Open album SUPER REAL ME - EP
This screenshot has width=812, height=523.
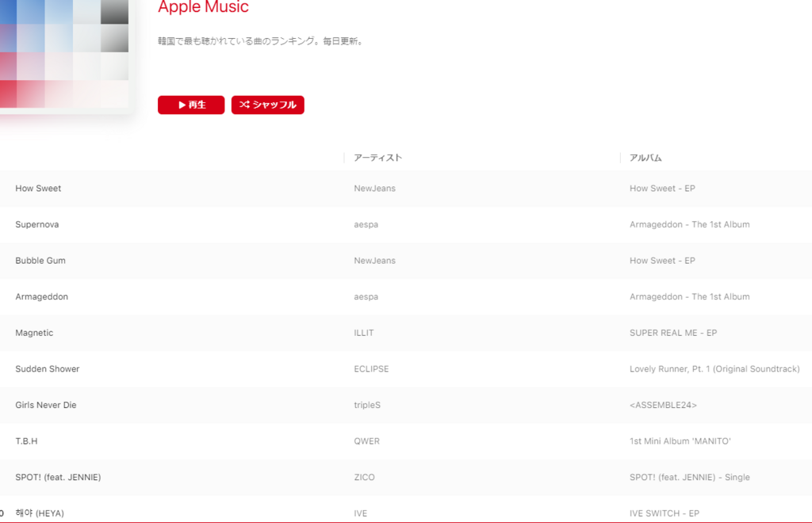[672, 333]
